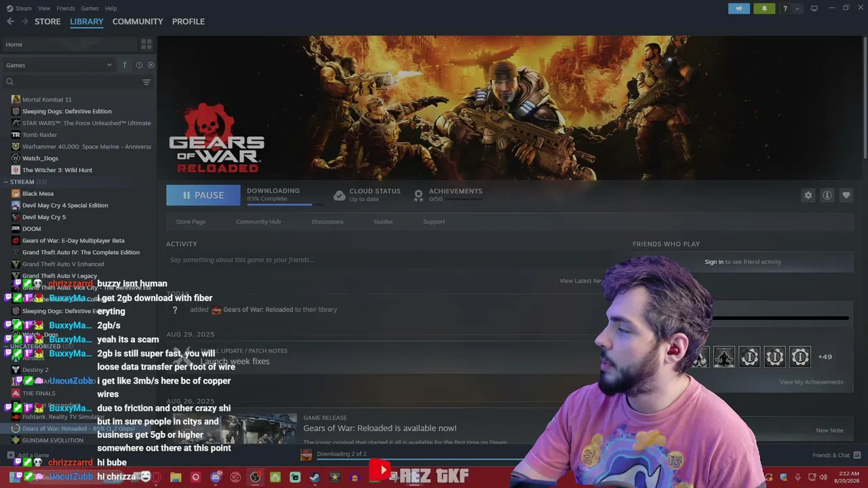868x488 pixels.
Task: Select Black Mesa in library
Action: [x=38, y=194]
